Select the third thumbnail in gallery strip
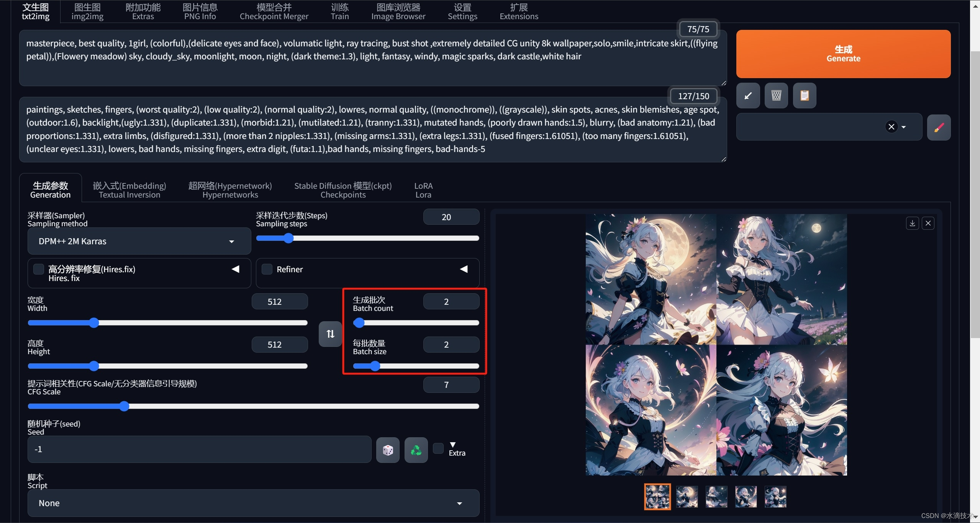This screenshot has height=523, width=980. tap(716, 497)
